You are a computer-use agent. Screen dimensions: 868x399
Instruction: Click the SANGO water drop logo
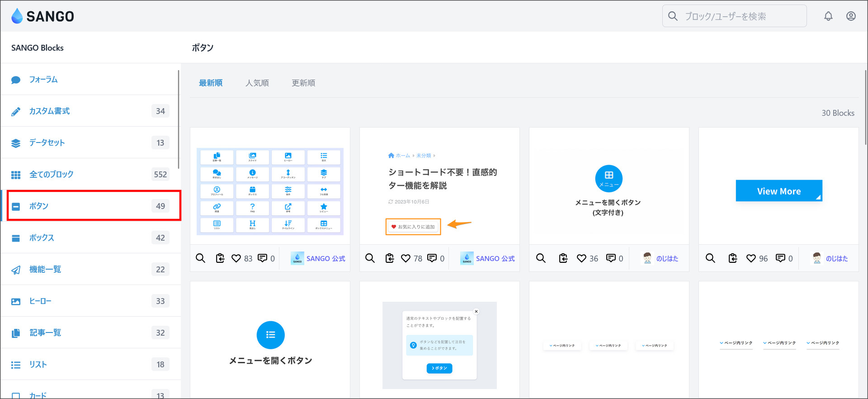click(17, 16)
